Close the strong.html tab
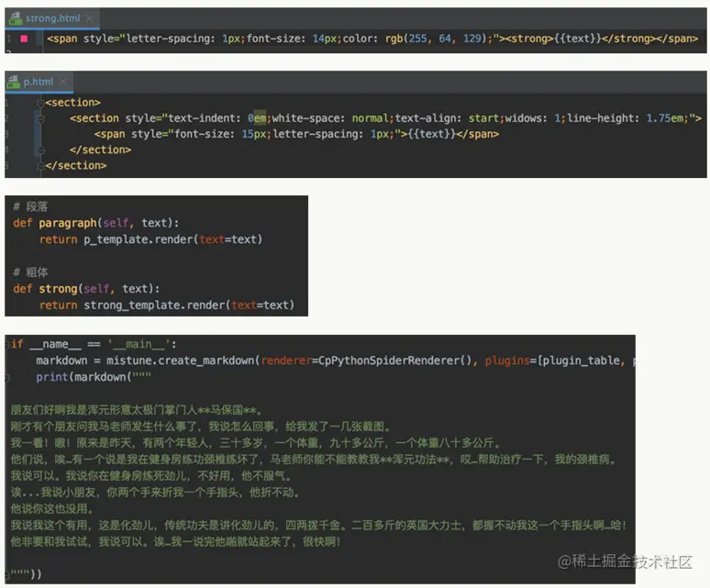This screenshot has width=710, height=588. coord(90,18)
